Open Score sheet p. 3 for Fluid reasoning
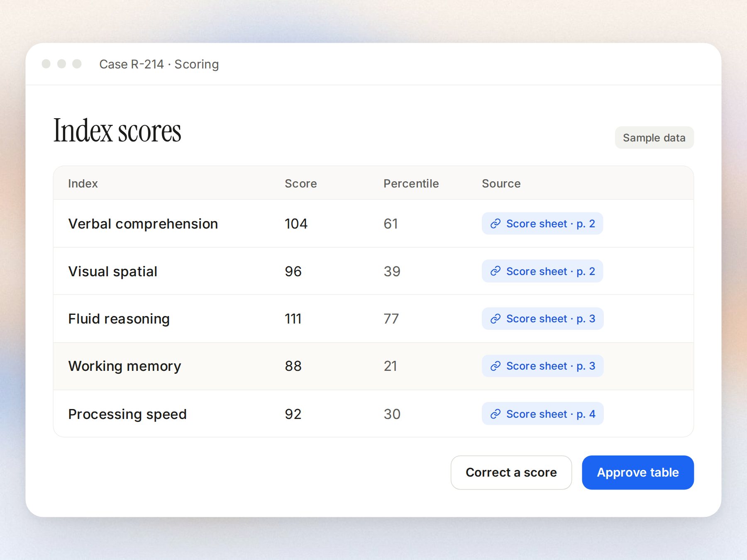This screenshot has height=560, width=747. pyautogui.click(x=542, y=319)
